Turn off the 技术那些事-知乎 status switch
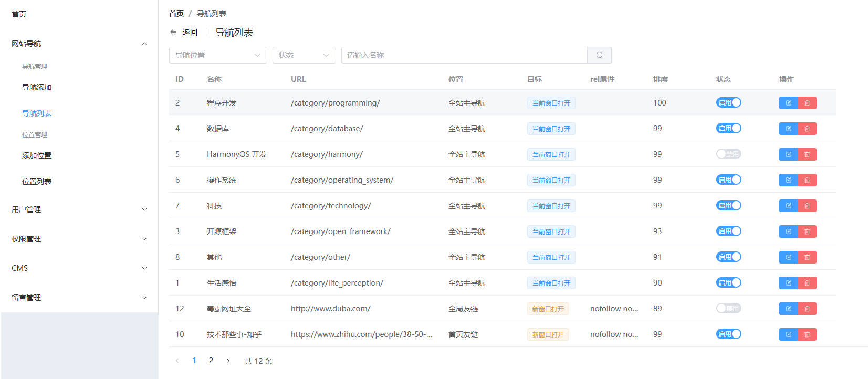The width and height of the screenshot is (868, 379). tap(729, 334)
